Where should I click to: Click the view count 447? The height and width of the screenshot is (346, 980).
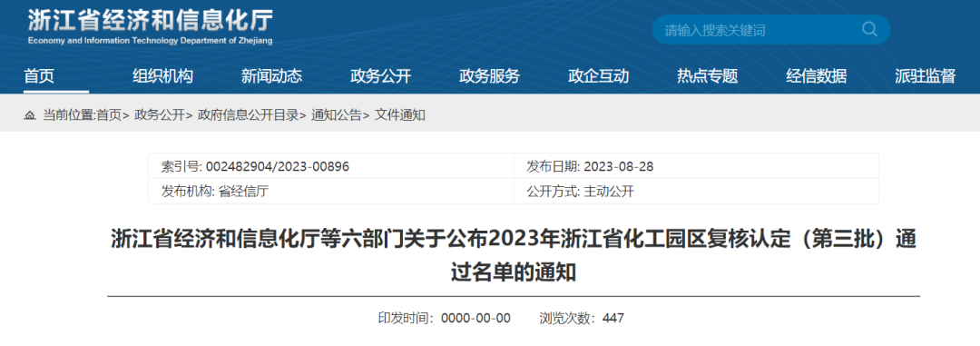pos(613,319)
